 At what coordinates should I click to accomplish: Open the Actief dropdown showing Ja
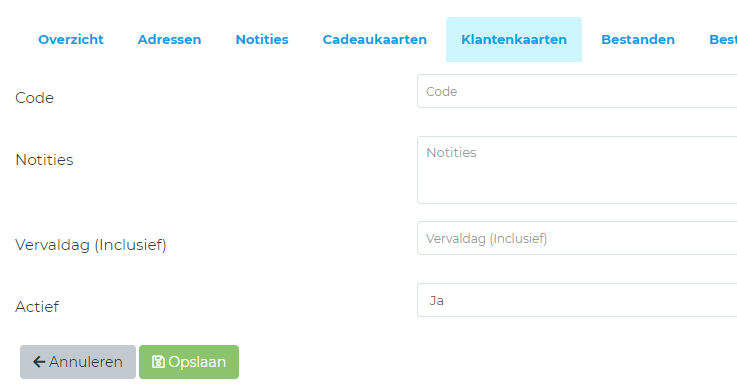point(577,300)
